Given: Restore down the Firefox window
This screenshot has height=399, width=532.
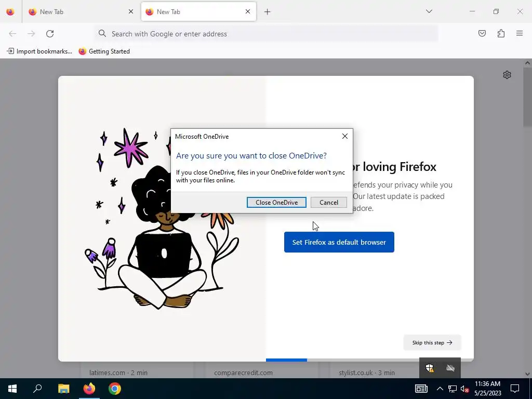Looking at the screenshot, I should click(x=496, y=11).
